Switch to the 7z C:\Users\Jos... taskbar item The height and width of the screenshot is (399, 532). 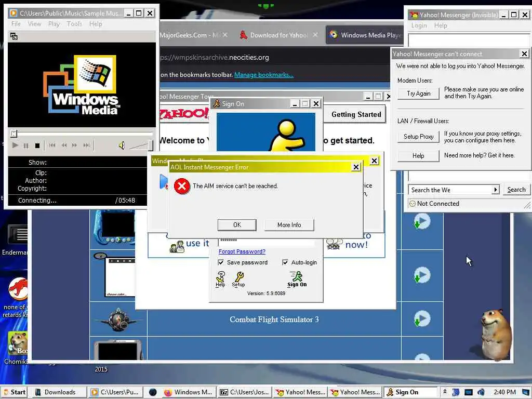point(245,392)
